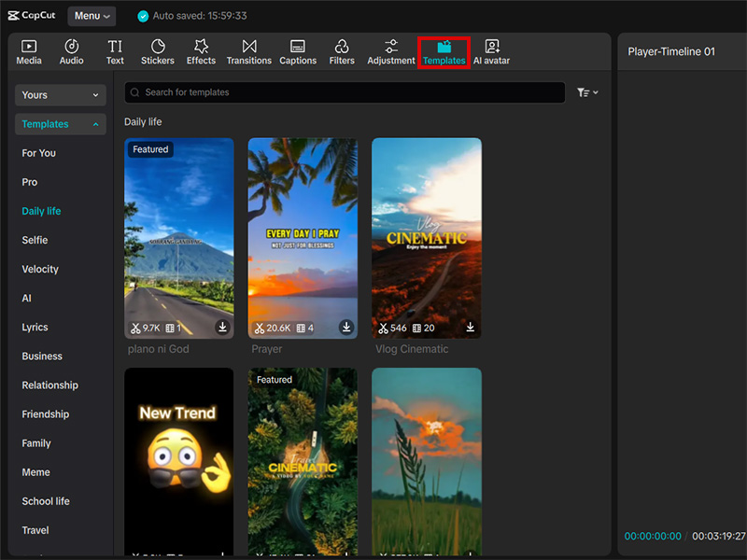Open the AI avatar panel

pyautogui.click(x=492, y=52)
